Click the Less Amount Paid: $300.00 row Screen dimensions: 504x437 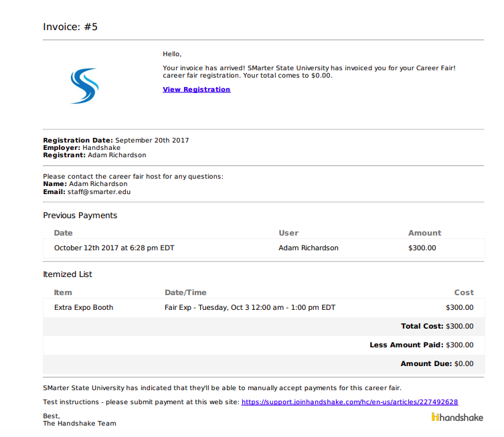click(x=264, y=345)
